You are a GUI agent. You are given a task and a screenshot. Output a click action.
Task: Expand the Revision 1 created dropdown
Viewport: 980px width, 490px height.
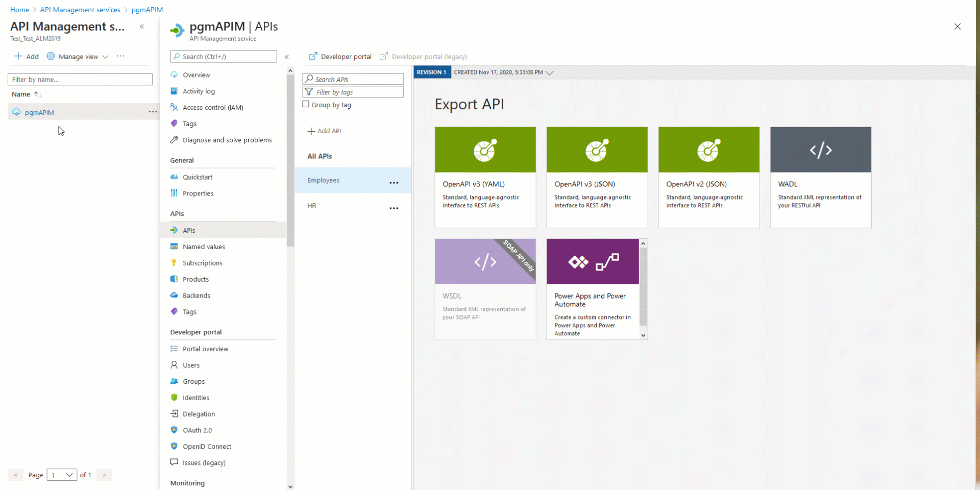click(549, 72)
